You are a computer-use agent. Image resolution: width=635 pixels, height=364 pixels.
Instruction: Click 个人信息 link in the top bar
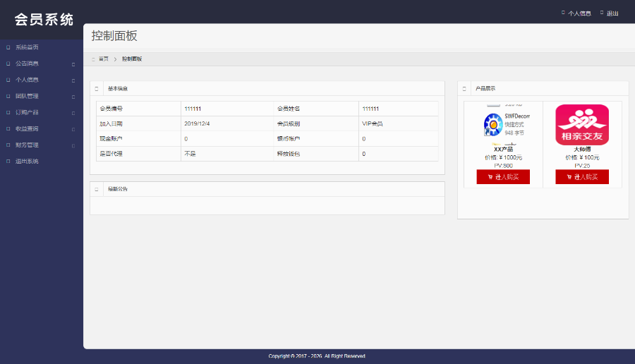point(579,13)
